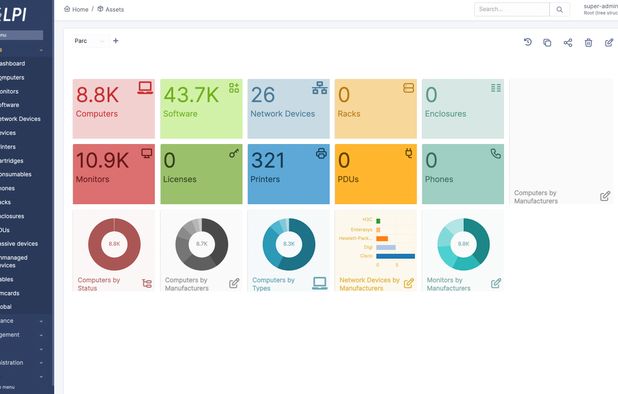Screen dimensions: 618x394
Task: Click the delete dashboard trash icon
Action: click(588, 43)
